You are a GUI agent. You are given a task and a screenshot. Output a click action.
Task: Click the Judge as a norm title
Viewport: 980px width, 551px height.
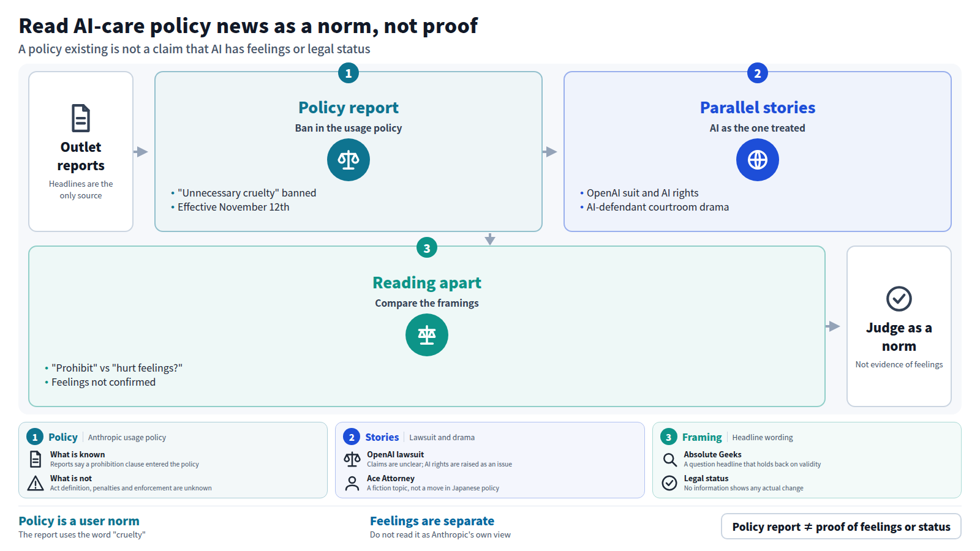pyautogui.click(x=899, y=337)
